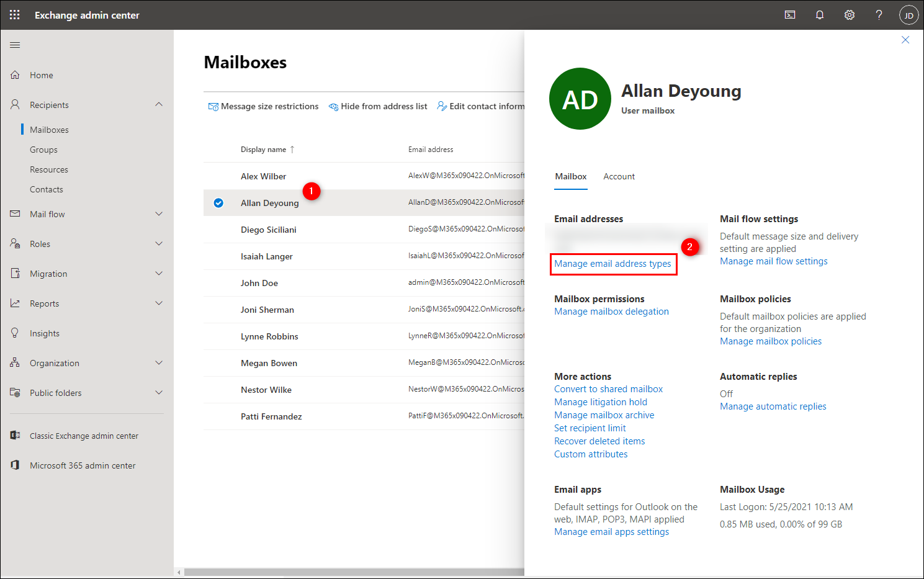Select the Patti Fernandez mailbox row
Screen dimensions: 924x579
[x=364, y=416]
